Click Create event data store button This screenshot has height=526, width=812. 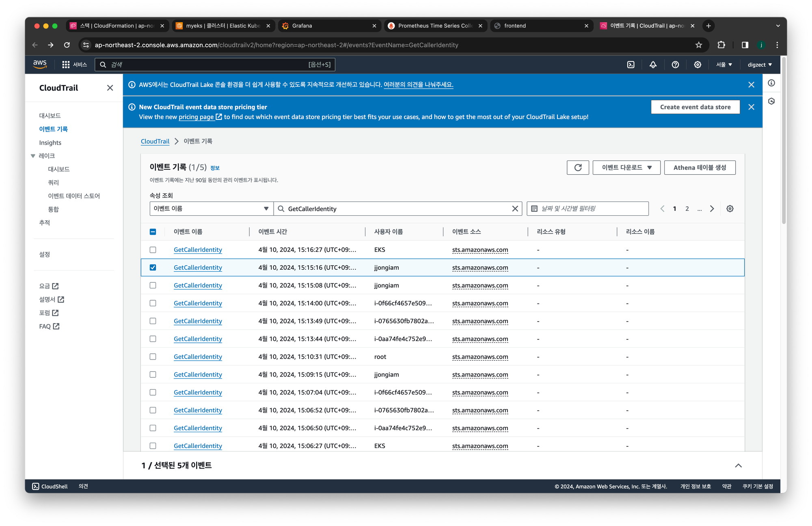point(695,107)
